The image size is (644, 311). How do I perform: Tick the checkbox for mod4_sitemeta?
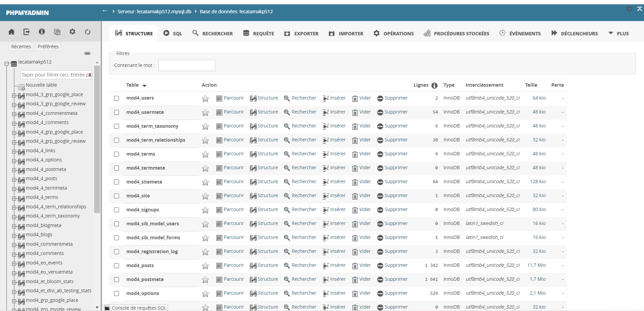(117, 182)
